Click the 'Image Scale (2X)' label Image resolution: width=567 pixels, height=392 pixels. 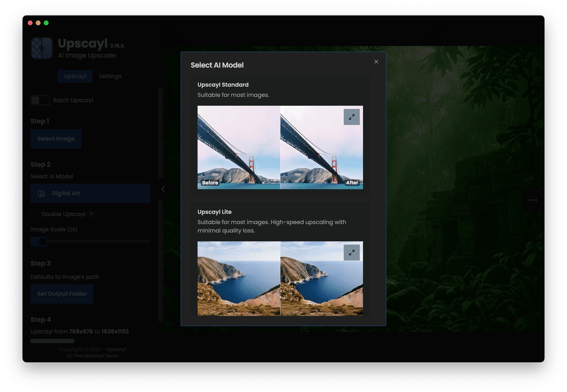pos(54,230)
